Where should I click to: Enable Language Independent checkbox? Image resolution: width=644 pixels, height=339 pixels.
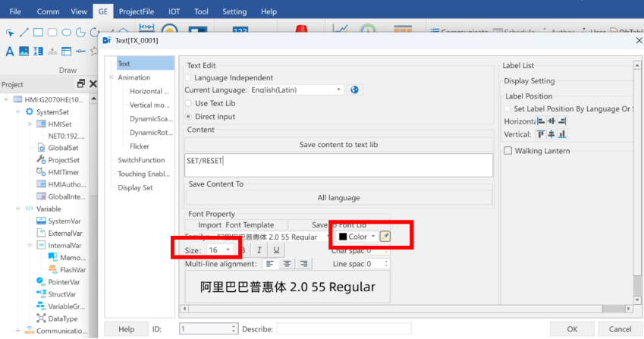point(188,77)
